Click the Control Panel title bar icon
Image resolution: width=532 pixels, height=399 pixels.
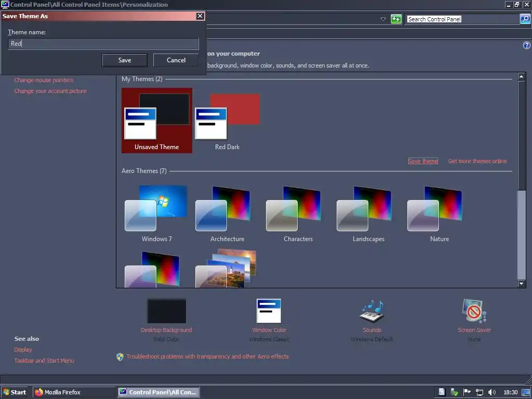tap(5, 4)
